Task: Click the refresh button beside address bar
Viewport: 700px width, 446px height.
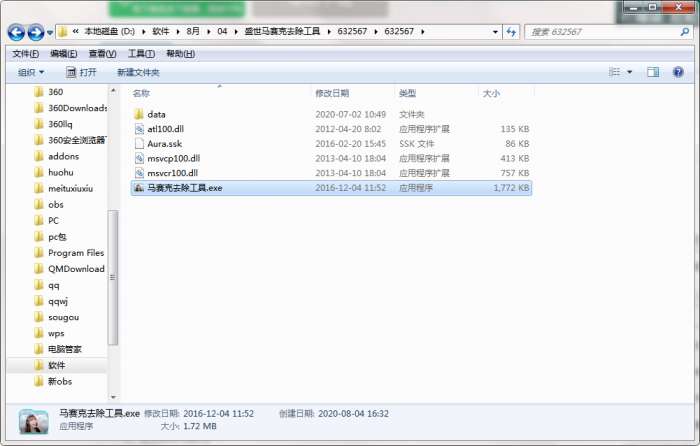Action: click(511, 32)
